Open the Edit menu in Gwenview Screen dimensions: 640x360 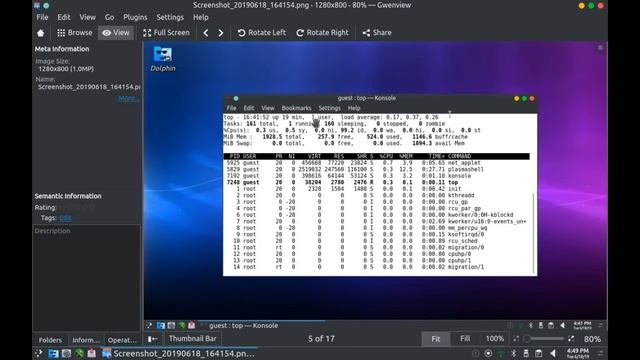pos(64,17)
